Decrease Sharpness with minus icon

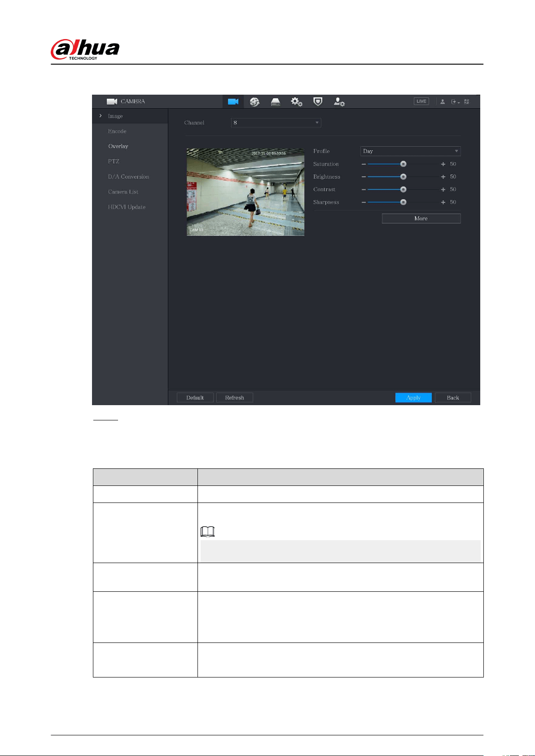[x=364, y=202]
